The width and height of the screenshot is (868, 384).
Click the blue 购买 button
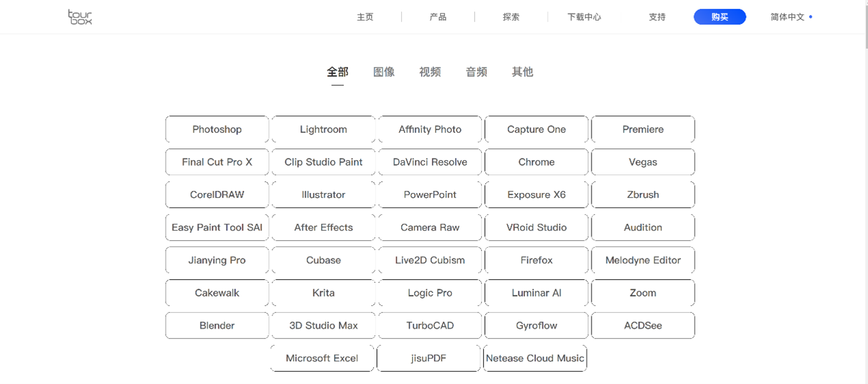[719, 17]
